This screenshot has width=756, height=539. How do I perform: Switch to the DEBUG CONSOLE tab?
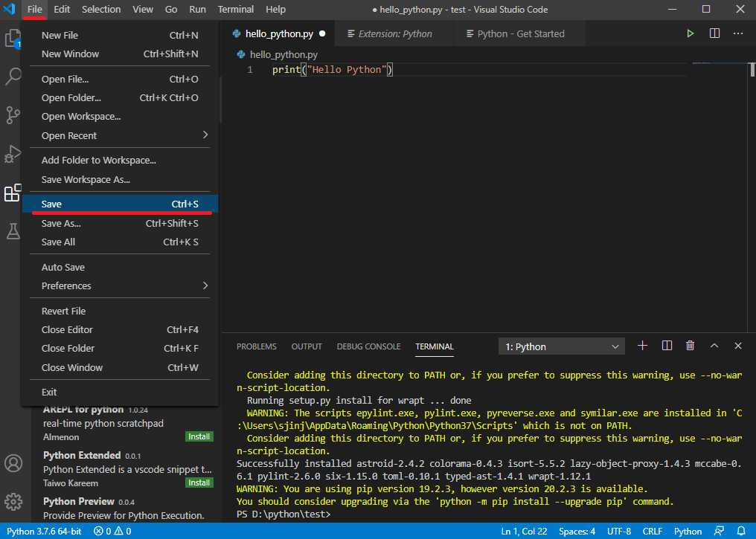369,346
